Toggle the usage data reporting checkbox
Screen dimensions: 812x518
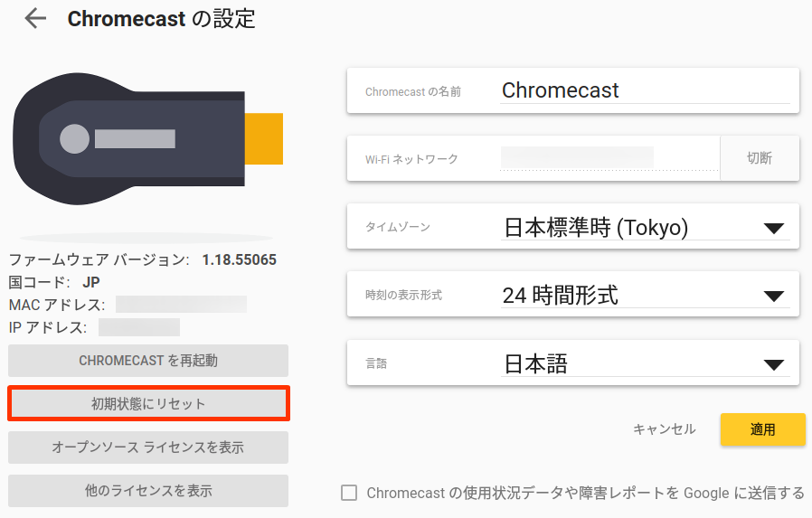click(x=349, y=493)
